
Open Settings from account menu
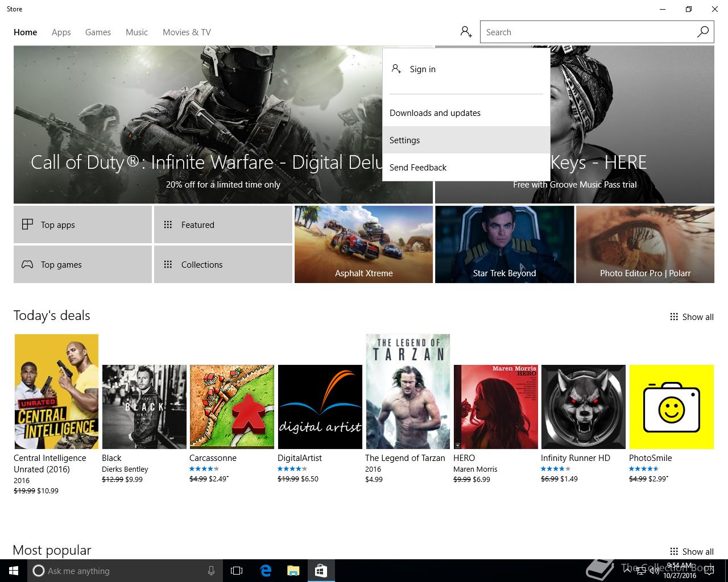[x=466, y=140]
